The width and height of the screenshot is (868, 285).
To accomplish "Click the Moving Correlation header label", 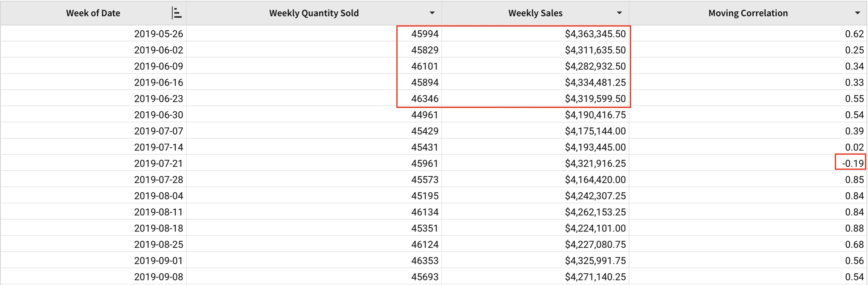I will 747,13.
